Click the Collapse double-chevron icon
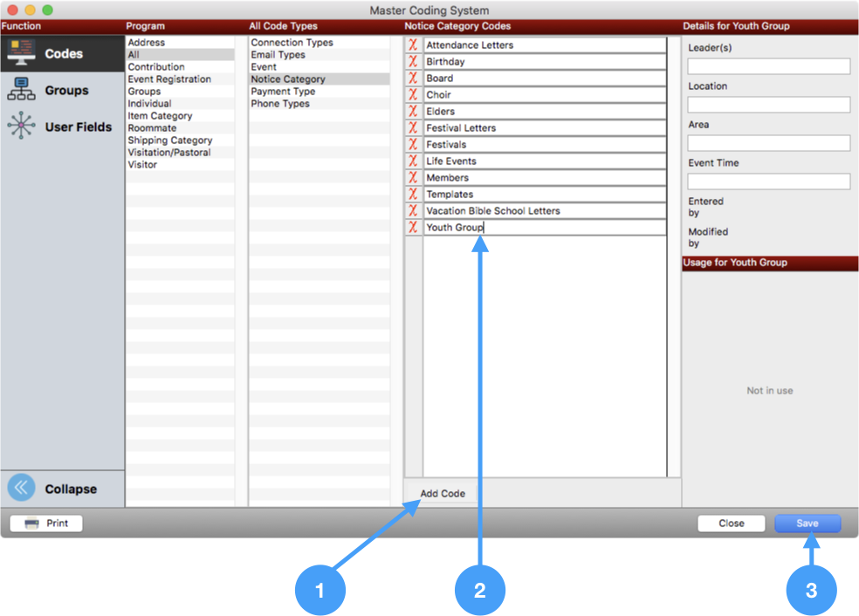 click(21, 488)
